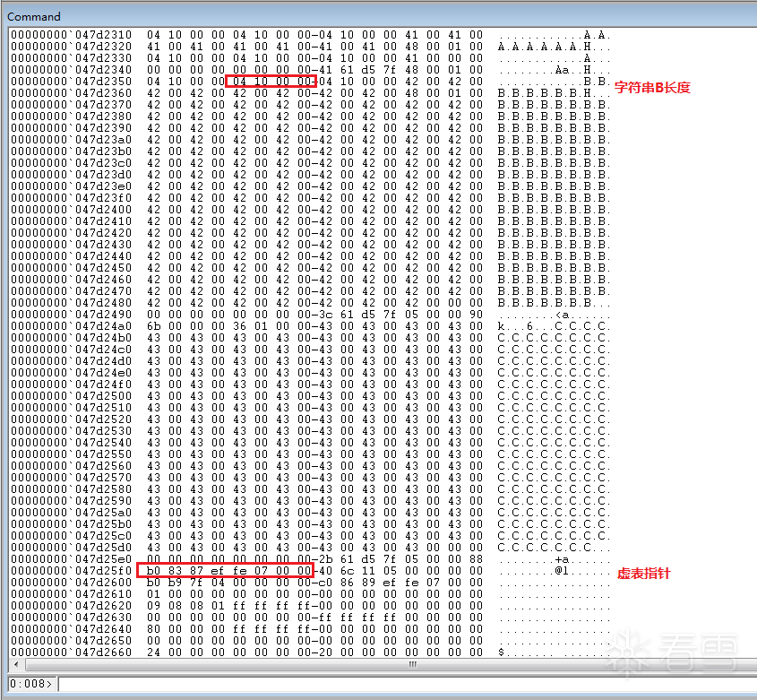Select address 00000000`047d23d0
The image size is (757, 700).
[x=71, y=175]
